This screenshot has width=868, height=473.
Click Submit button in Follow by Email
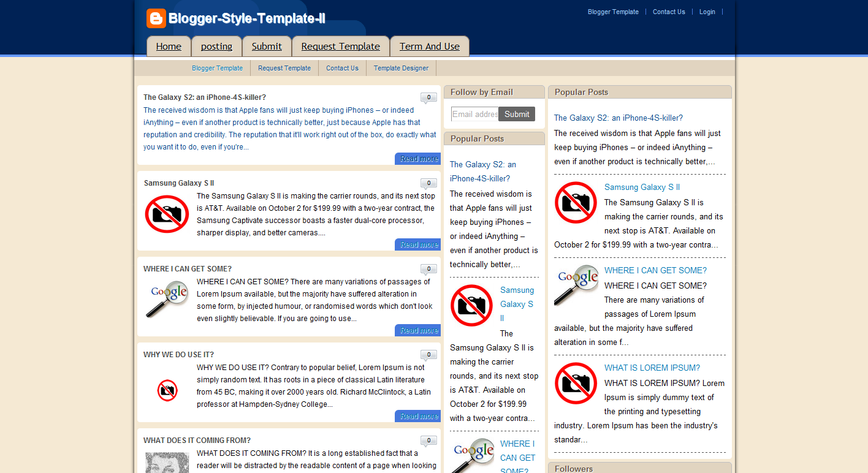pos(517,114)
